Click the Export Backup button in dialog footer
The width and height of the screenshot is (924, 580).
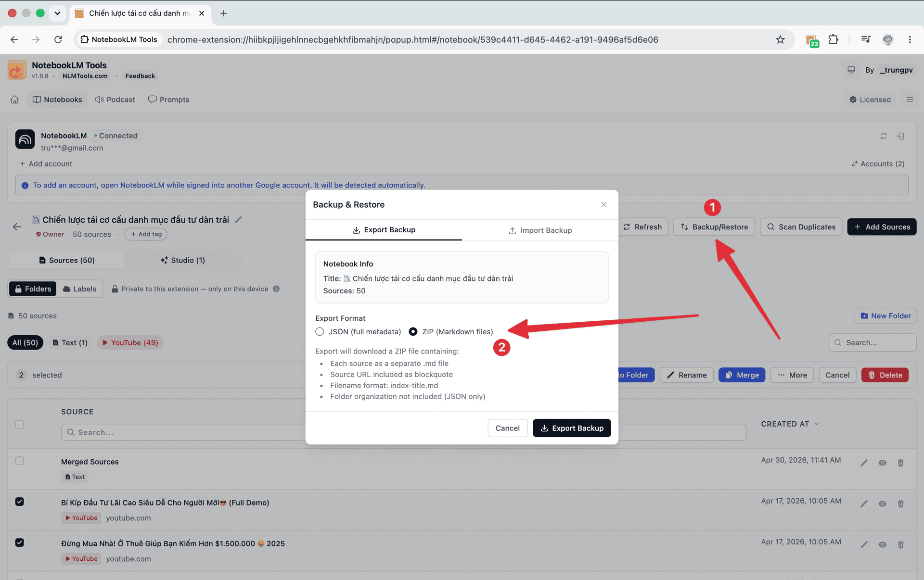coord(572,428)
